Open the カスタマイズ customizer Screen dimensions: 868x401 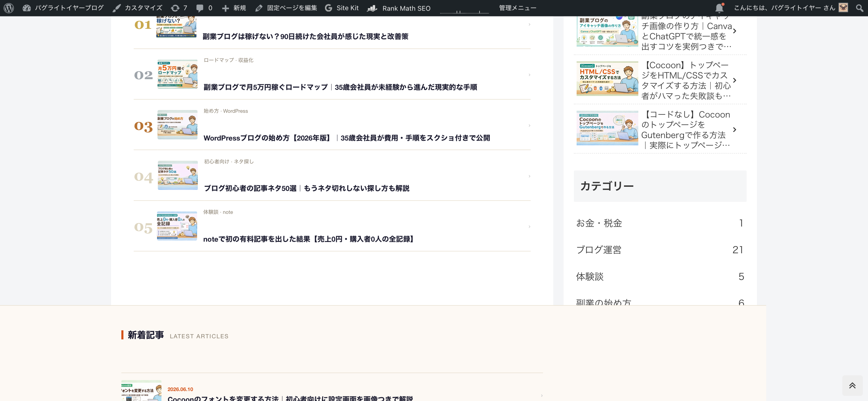(137, 8)
